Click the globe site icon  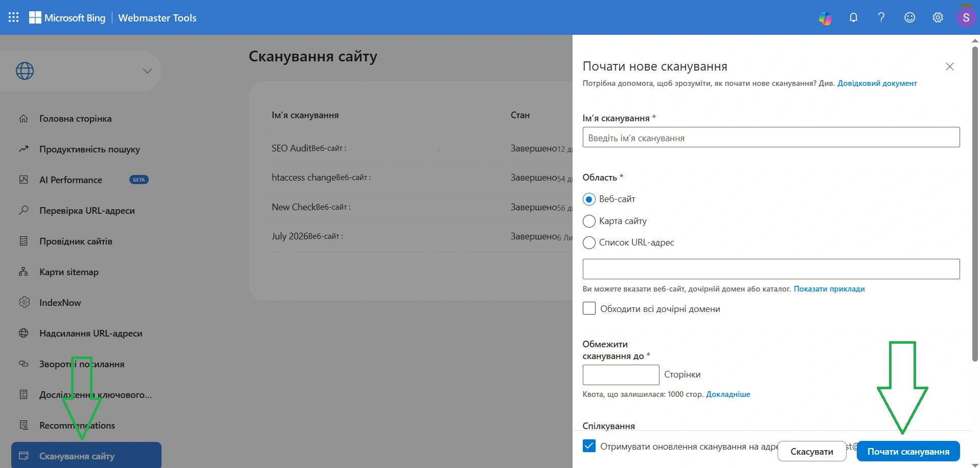coord(25,71)
